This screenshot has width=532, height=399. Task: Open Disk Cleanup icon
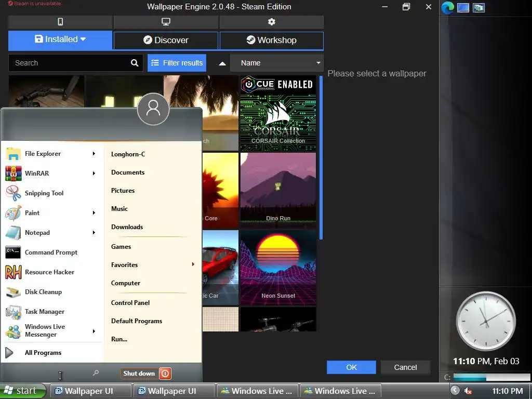[13, 292]
